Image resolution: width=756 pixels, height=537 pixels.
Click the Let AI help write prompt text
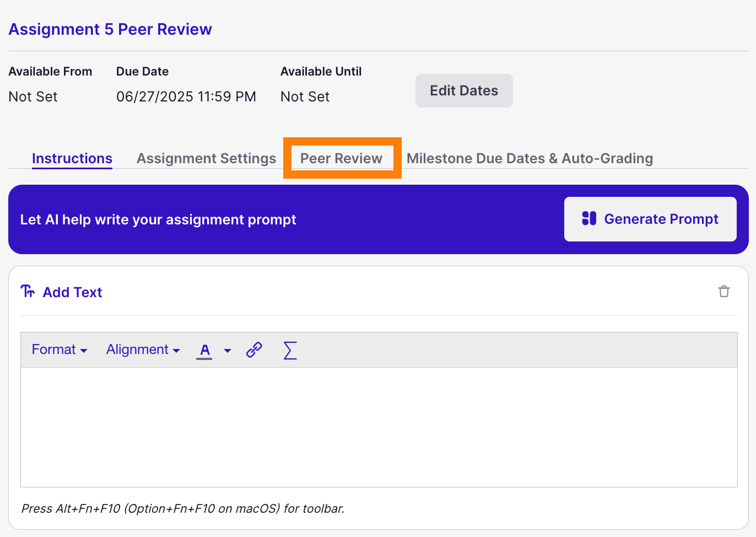tap(158, 219)
